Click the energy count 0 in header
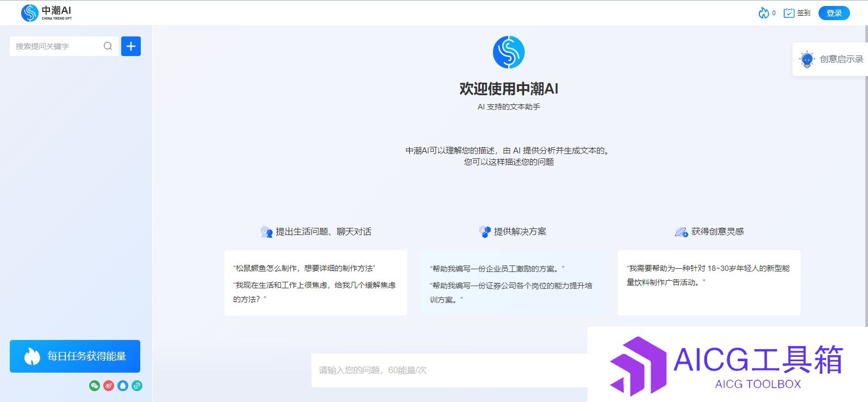 click(774, 13)
